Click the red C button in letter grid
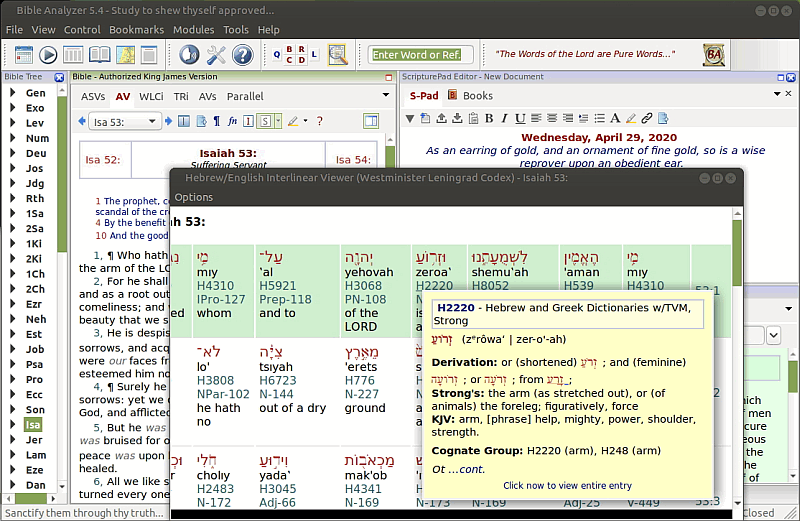800x521 pixels. pos(289,60)
